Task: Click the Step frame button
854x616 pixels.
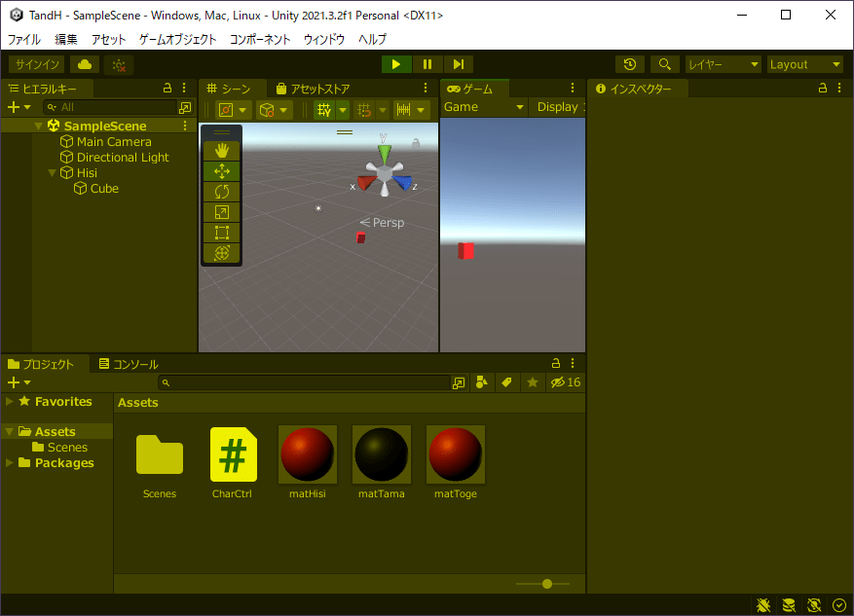Action: (x=458, y=64)
